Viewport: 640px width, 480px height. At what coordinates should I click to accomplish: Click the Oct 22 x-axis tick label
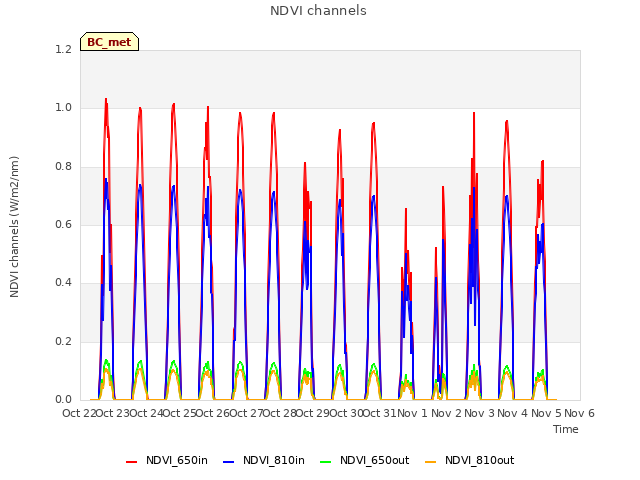coord(79,413)
